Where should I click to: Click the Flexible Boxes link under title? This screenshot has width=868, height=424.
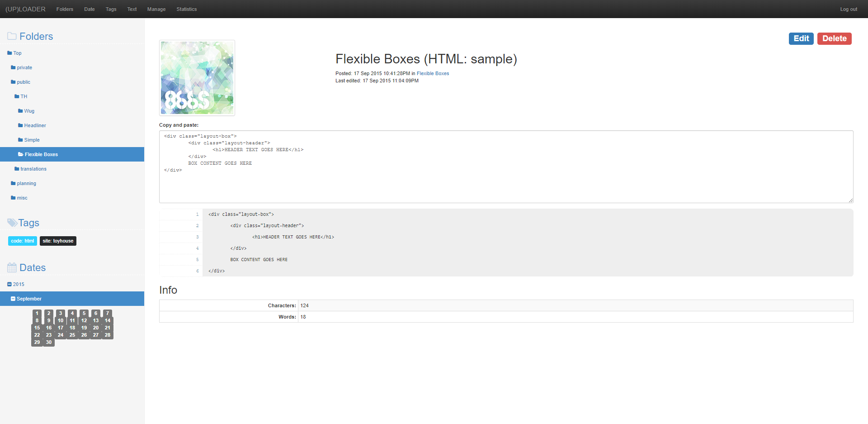[x=433, y=73]
